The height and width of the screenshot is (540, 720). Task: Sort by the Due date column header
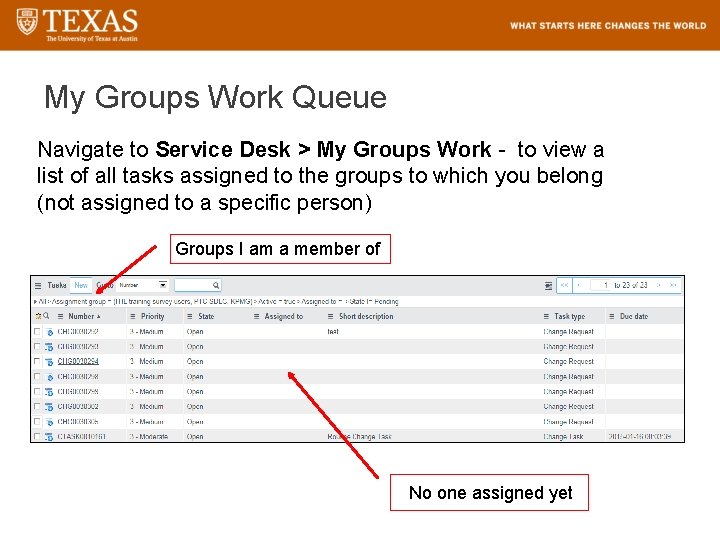tap(634, 316)
